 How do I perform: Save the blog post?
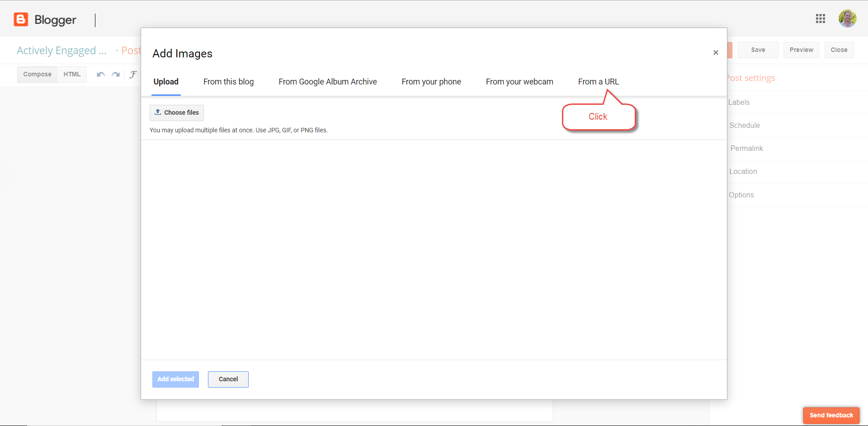pos(758,50)
